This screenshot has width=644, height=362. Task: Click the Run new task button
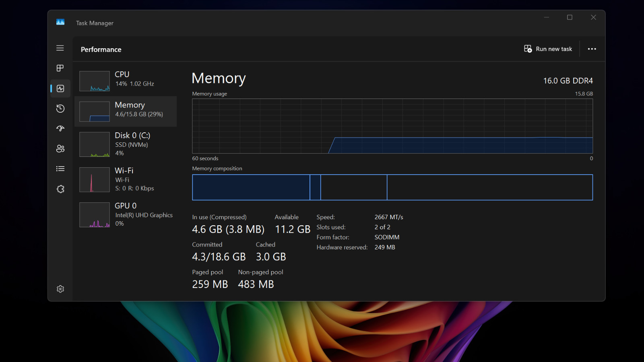[x=548, y=49]
